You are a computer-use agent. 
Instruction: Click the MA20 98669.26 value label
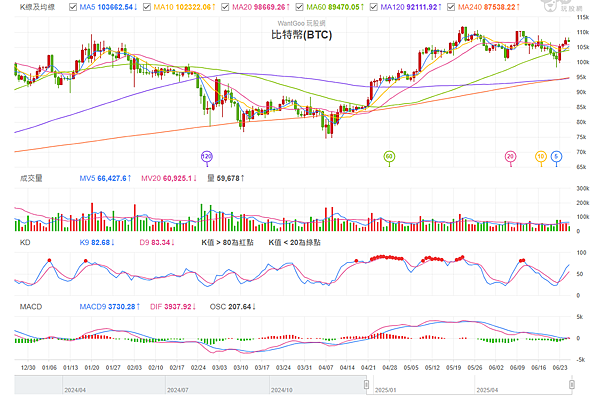(x=261, y=7)
